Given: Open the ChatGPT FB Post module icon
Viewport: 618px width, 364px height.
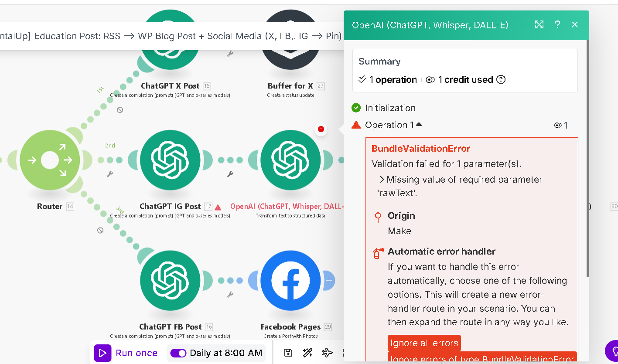Looking at the screenshot, I should pyautogui.click(x=170, y=280).
